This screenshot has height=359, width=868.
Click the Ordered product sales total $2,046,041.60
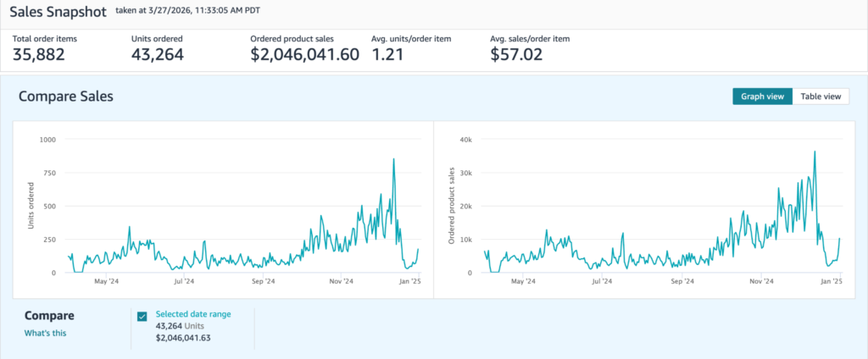304,55
